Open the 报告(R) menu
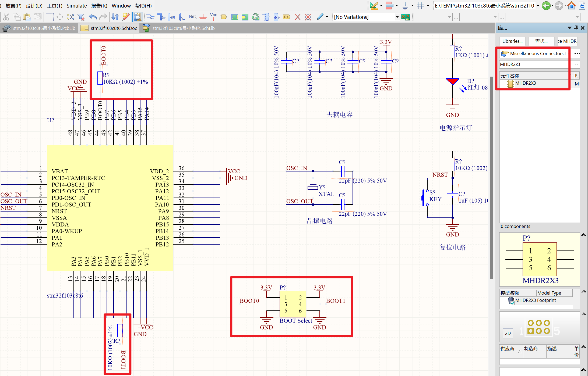The height and width of the screenshot is (376, 588). click(x=99, y=6)
